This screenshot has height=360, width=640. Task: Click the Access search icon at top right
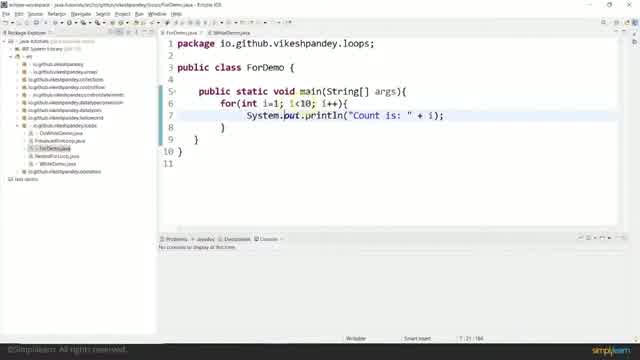click(x=603, y=22)
